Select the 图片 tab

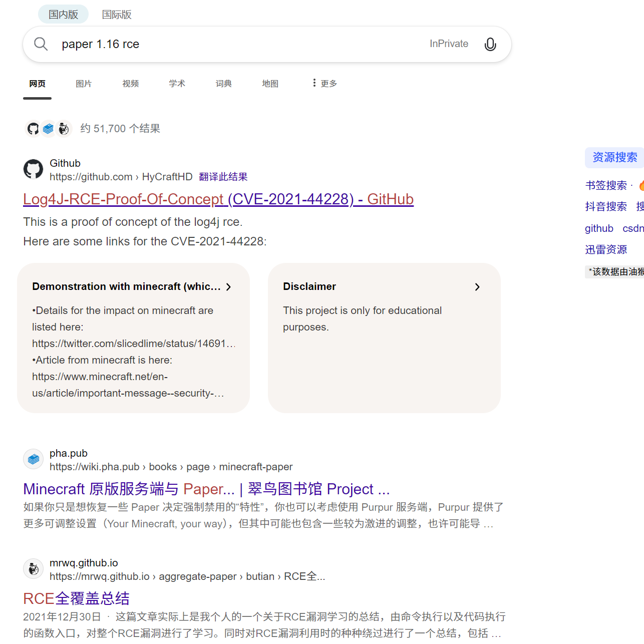pyautogui.click(x=84, y=84)
